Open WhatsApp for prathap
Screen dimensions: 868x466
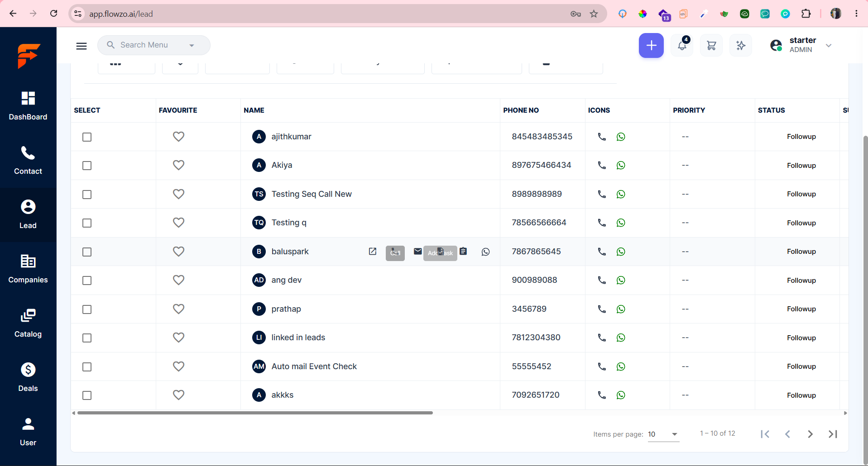621,309
